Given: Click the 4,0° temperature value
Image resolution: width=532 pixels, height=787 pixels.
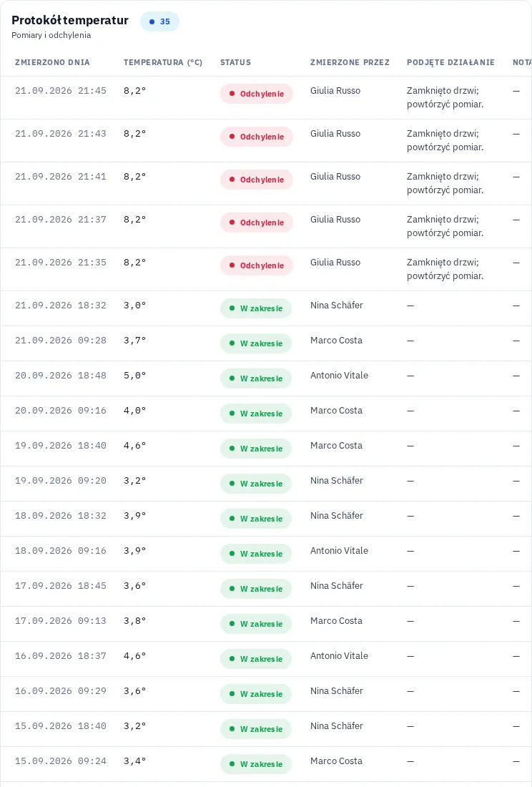Looking at the screenshot, I should coord(135,411).
